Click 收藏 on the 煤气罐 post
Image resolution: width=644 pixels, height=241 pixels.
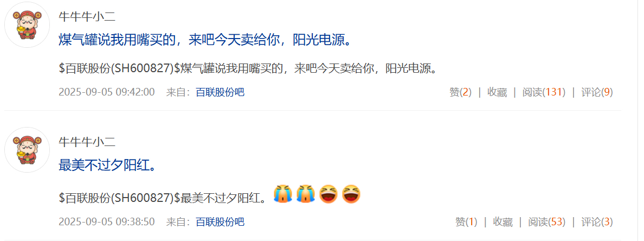coord(497,92)
